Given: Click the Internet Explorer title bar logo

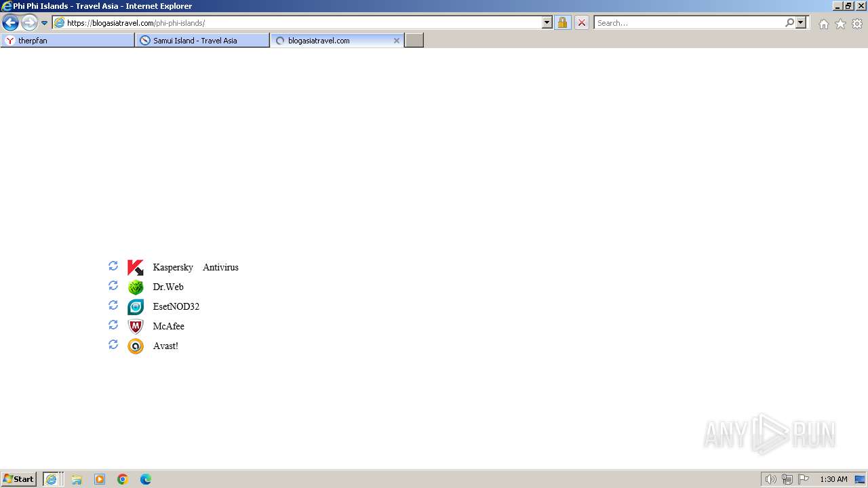Looking at the screenshot, I should [6, 6].
